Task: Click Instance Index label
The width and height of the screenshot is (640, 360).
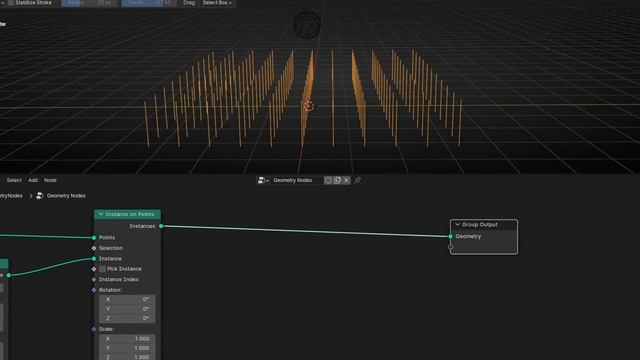Action: click(118, 280)
